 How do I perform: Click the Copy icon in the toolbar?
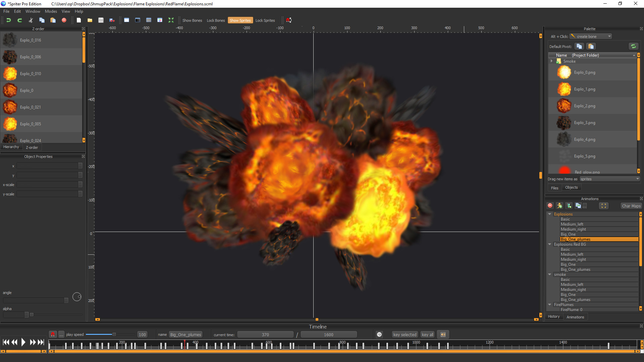tap(42, 20)
